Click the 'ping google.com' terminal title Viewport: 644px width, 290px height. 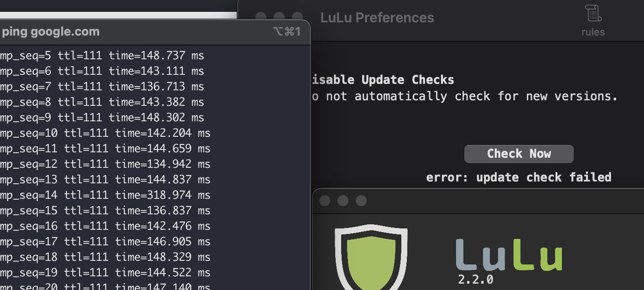tap(50, 32)
